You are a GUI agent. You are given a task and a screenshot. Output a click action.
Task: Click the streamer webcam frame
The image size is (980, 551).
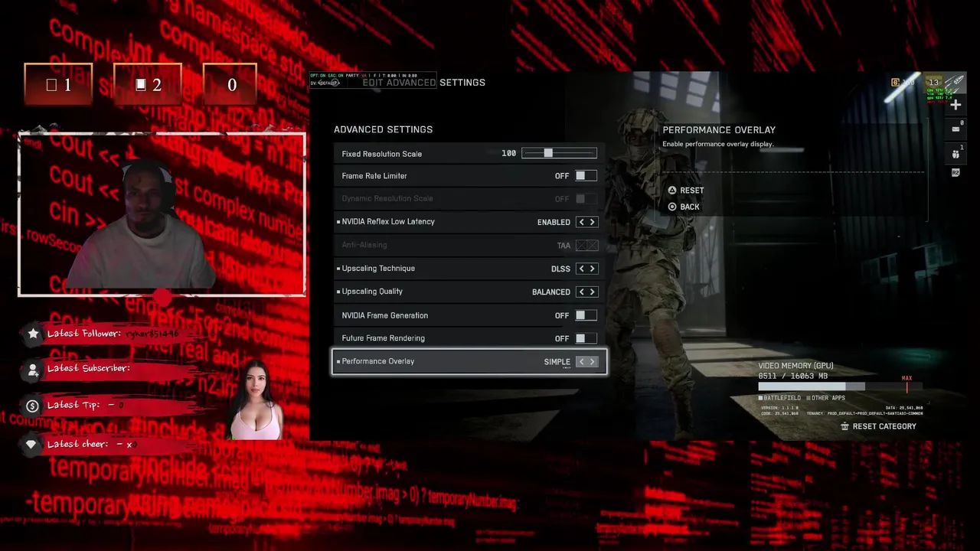(162, 214)
